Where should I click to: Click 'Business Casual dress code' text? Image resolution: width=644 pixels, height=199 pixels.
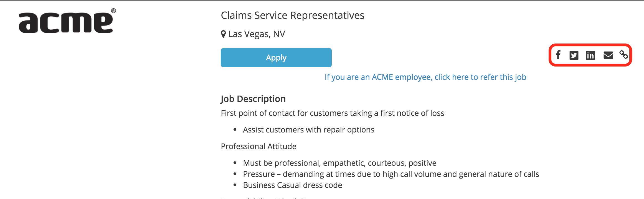click(x=292, y=185)
